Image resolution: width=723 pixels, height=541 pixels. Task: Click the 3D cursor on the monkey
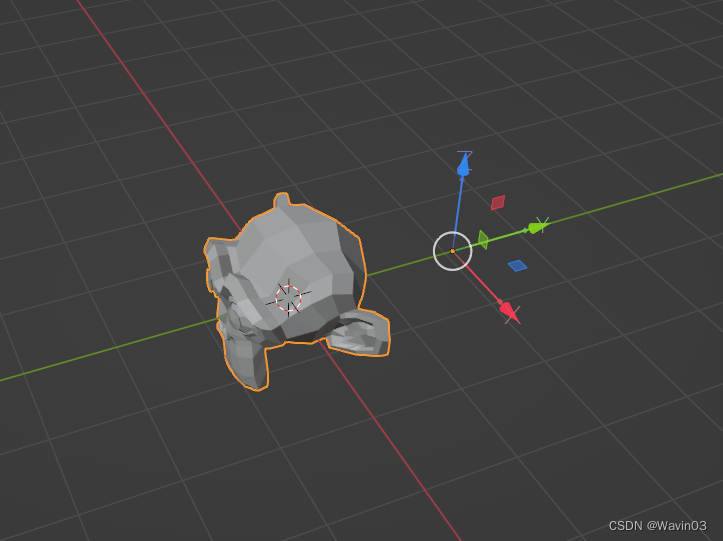289,298
